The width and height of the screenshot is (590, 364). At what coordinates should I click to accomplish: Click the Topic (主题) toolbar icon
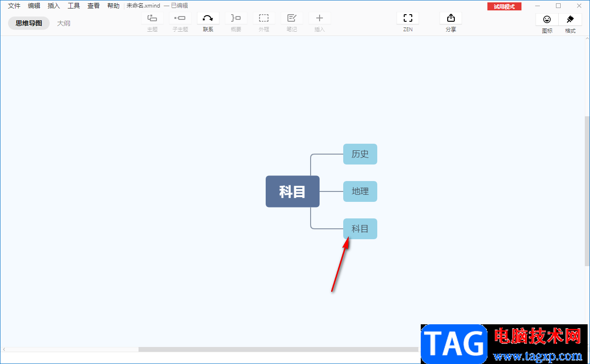tap(152, 18)
